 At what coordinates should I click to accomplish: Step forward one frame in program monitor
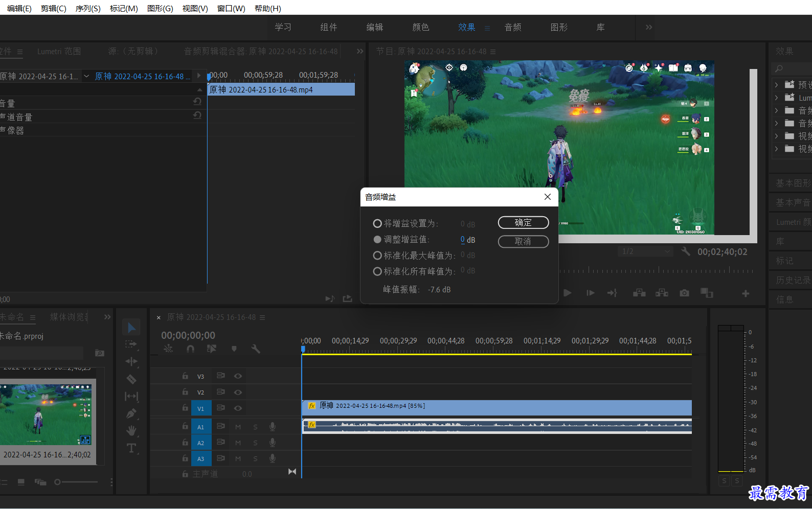tap(591, 293)
